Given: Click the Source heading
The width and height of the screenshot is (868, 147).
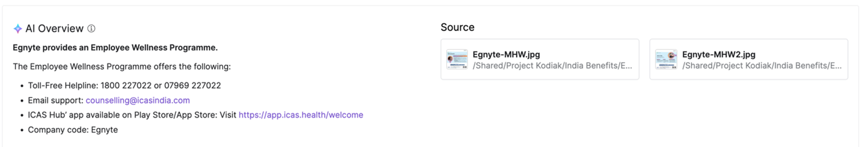Looking at the screenshot, I should click(x=457, y=27).
